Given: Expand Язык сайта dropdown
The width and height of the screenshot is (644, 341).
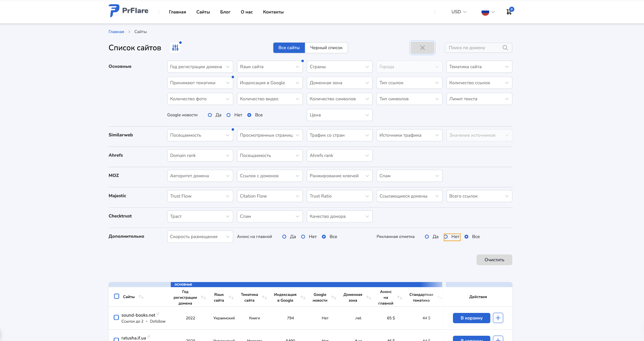Looking at the screenshot, I should pyautogui.click(x=270, y=67).
